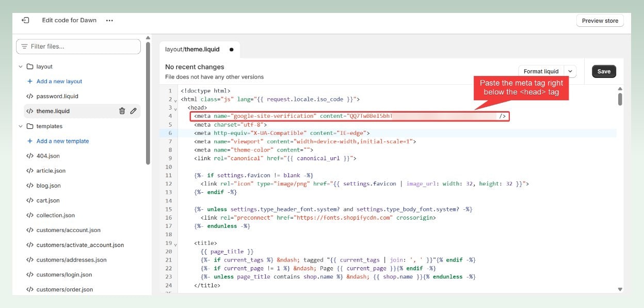Click plus icon beside Add a new layout
Screen dimensions: 644x308
coord(30,82)
